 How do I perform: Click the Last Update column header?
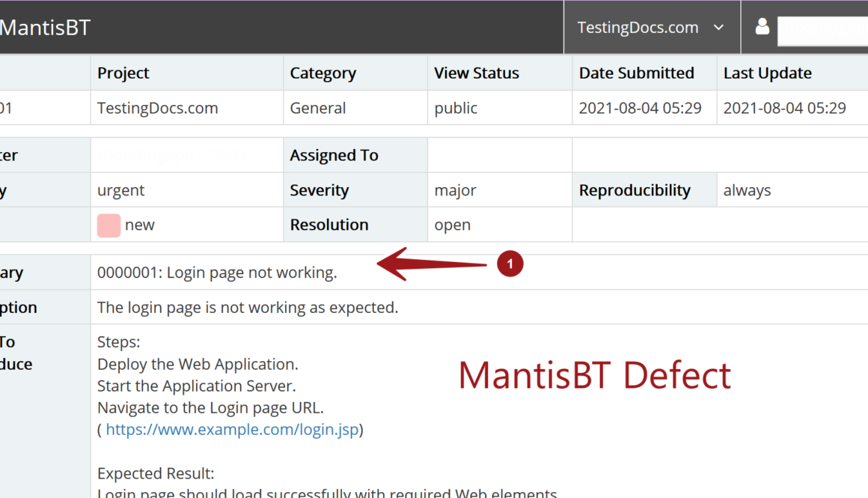[767, 73]
